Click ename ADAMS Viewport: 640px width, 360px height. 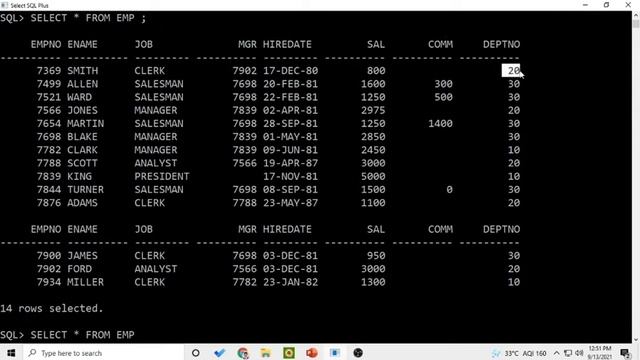pos(82,203)
